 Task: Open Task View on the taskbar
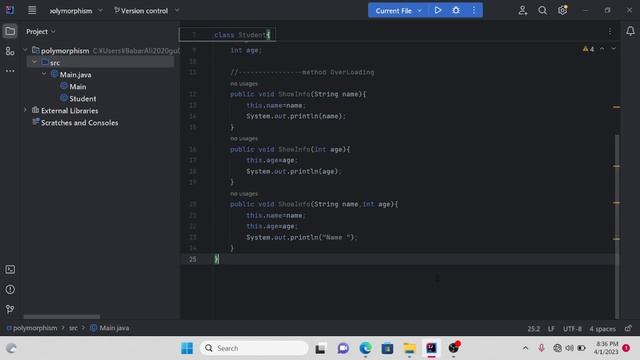click(320, 348)
